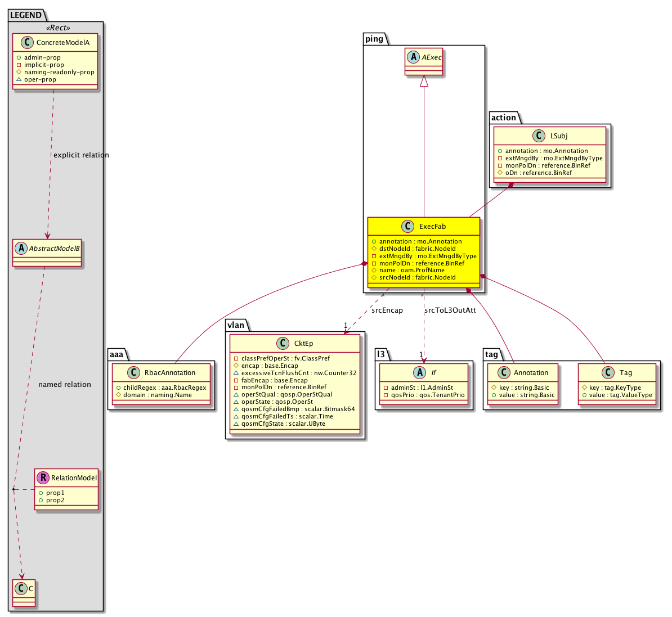
Task: Click the srcToL3OutAtt relation label
Action: pos(450,310)
